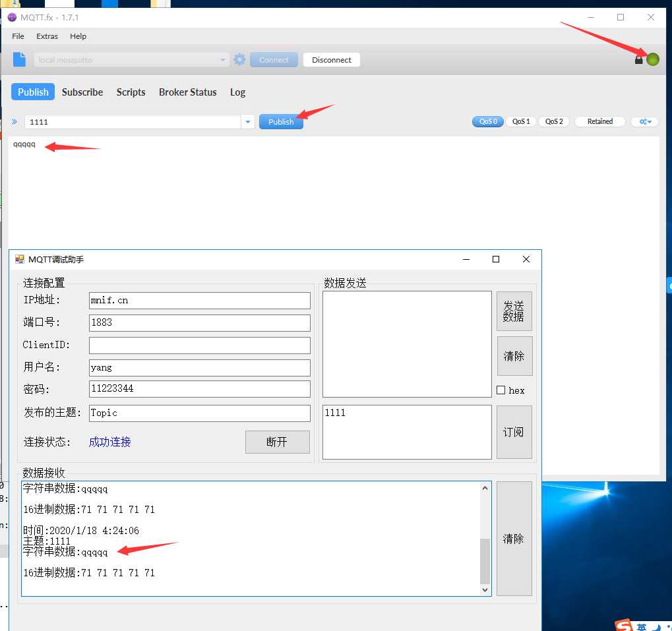Click the 密码 field with 11223344
Image resolution: width=672 pixels, height=631 pixels.
tap(200, 389)
